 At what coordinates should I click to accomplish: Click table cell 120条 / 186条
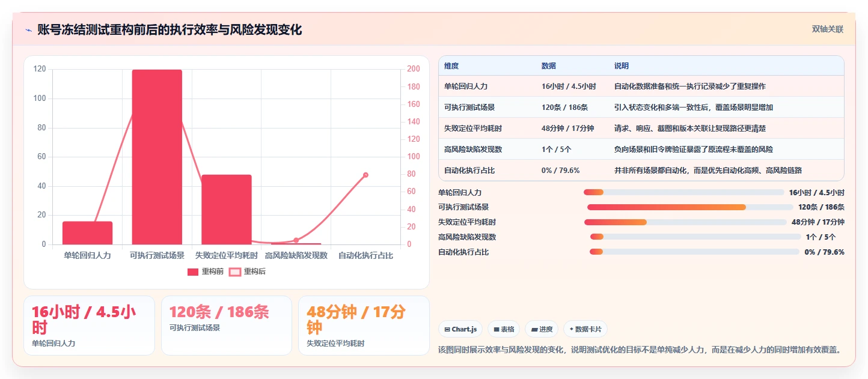(564, 108)
